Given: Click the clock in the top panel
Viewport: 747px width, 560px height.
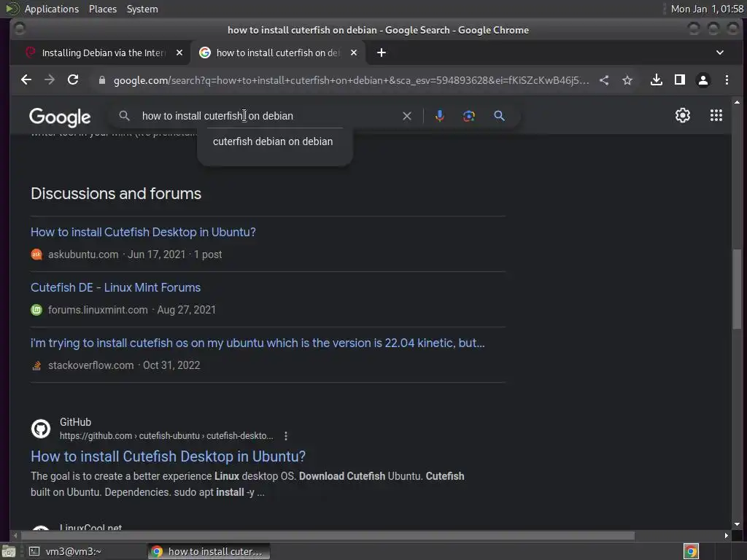Looking at the screenshot, I should click(707, 9).
